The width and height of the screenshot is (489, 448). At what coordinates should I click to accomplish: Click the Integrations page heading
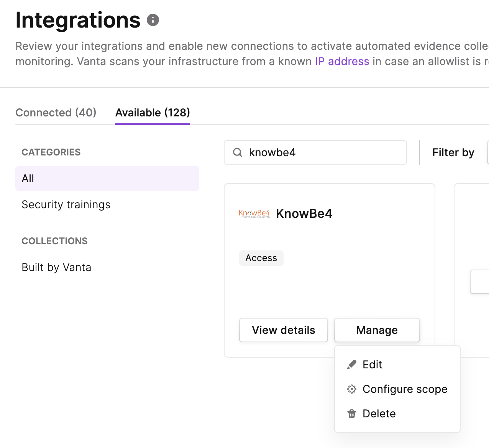point(78,20)
